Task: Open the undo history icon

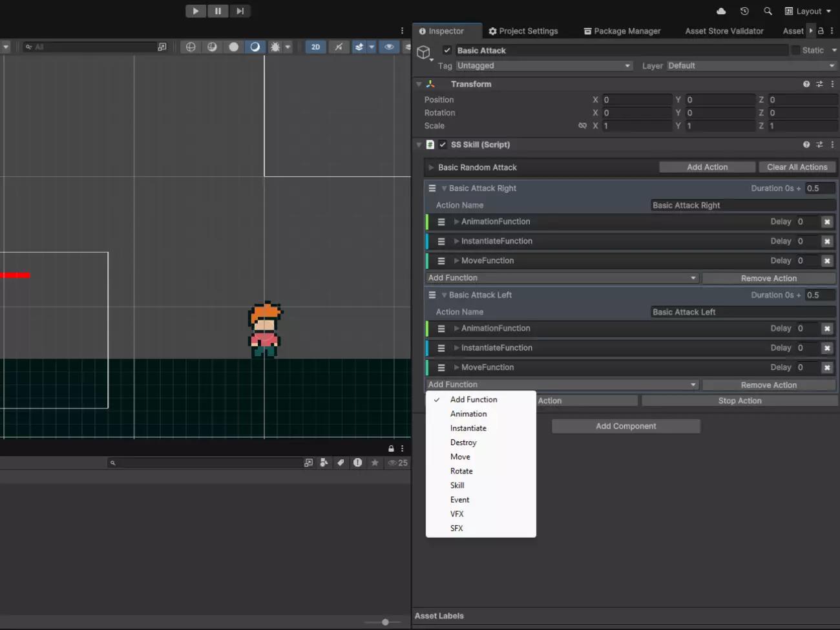Action: click(744, 11)
